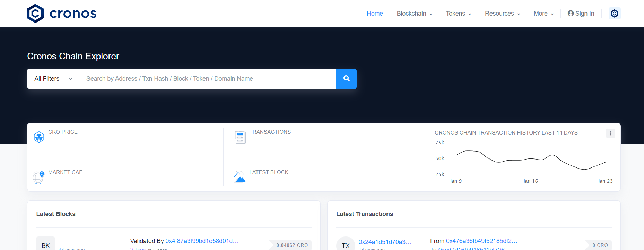Viewport: 644px width, 250px height.
Task: Click the latest block mountain icon
Action: [240, 177]
